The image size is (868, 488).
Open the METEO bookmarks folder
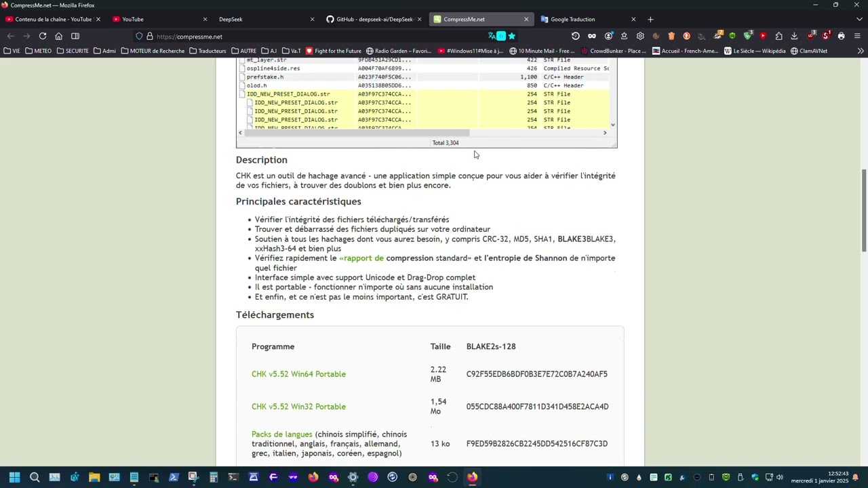pyautogui.click(x=38, y=51)
